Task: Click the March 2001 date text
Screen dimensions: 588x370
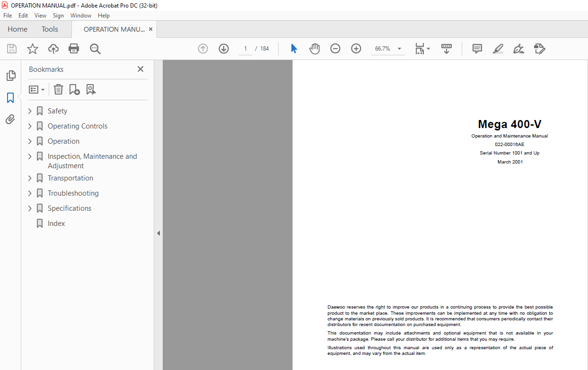Action: pyautogui.click(x=510, y=162)
